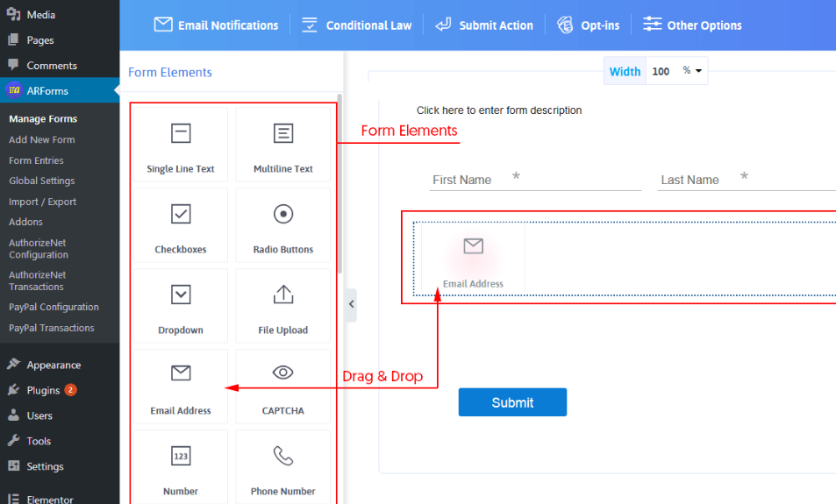Go to Add New Form
This screenshot has height=504, width=836.
(41, 139)
